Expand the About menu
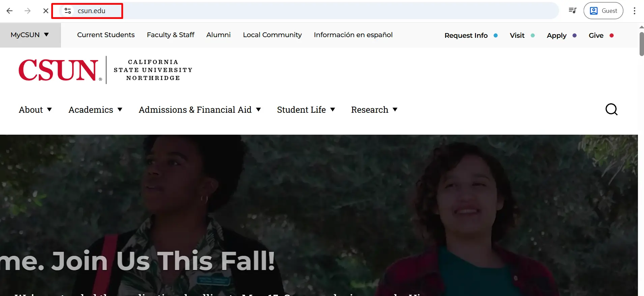Image resolution: width=644 pixels, height=296 pixels. click(x=35, y=110)
